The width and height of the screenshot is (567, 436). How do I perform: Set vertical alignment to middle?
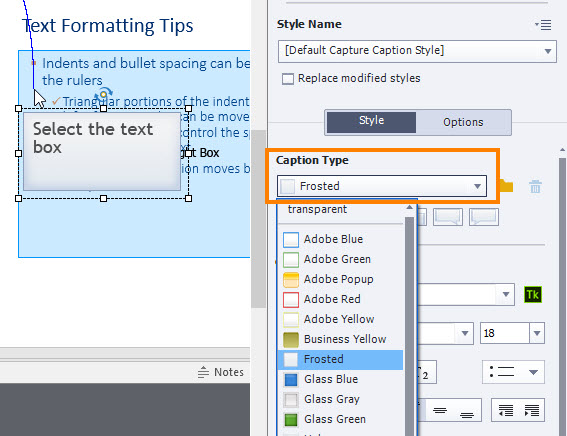tap(440, 410)
